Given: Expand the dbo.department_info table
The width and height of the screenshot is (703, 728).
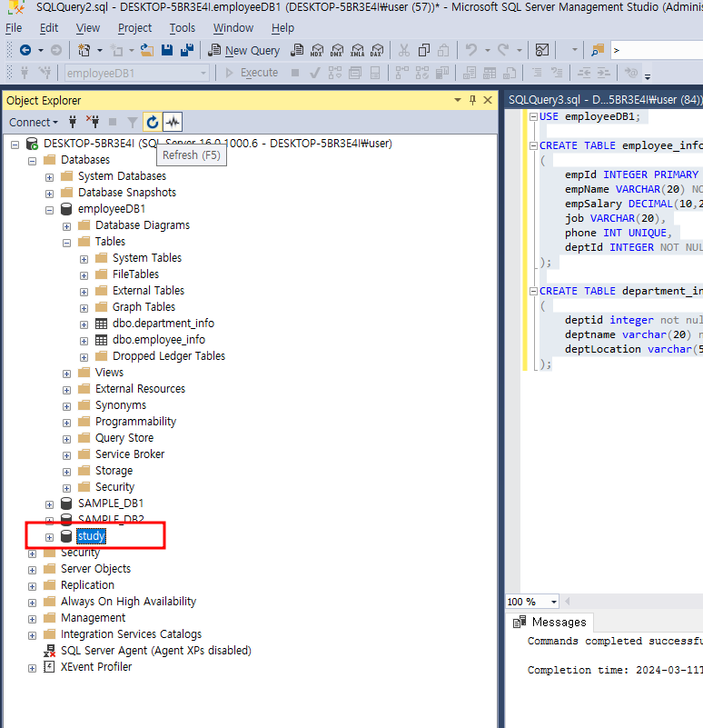Looking at the screenshot, I should [84, 324].
